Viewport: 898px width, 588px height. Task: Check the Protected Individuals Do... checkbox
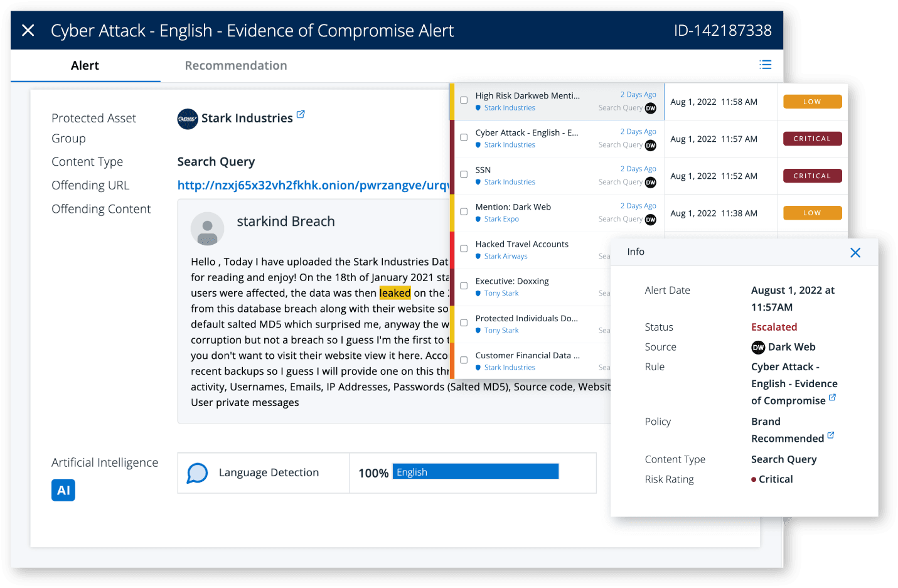pyautogui.click(x=464, y=323)
